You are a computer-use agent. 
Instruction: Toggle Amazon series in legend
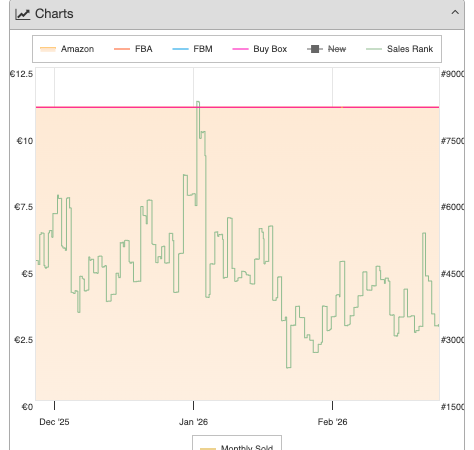(67, 49)
